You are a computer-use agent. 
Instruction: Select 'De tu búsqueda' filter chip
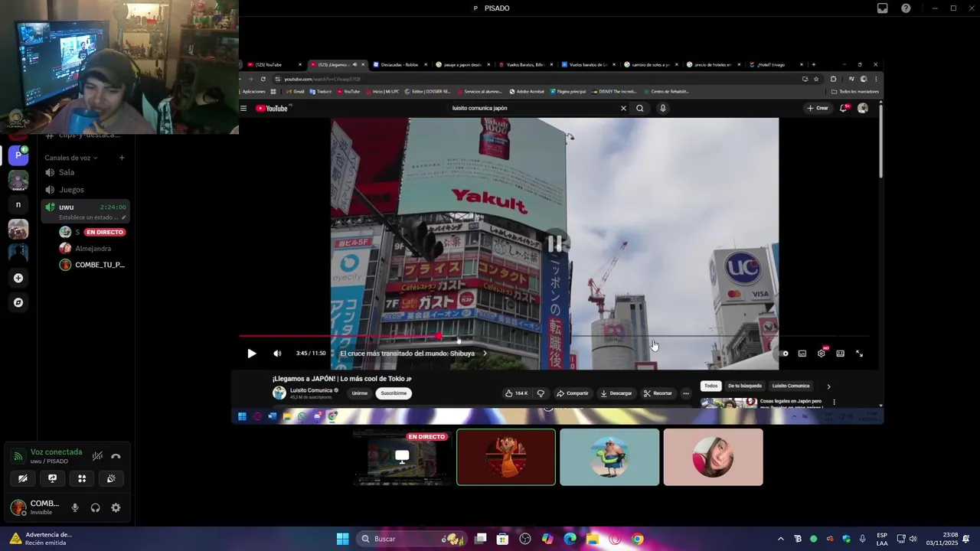pos(745,386)
